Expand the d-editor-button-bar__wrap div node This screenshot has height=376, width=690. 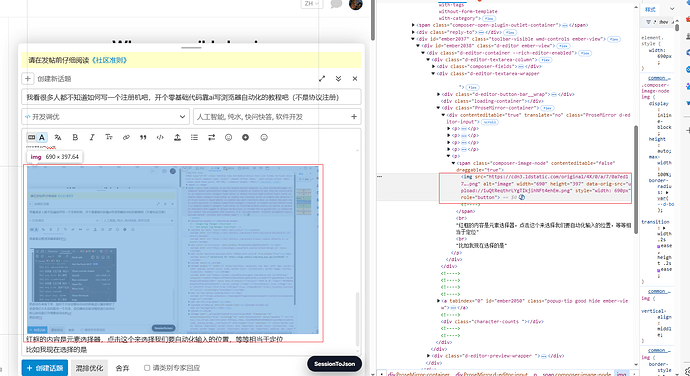[x=438, y=94]
